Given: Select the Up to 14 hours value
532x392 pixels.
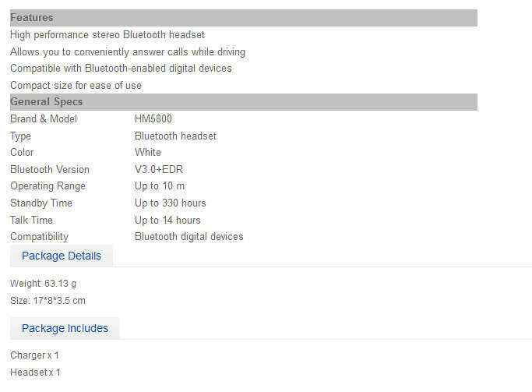Looking at the screenshot, I should click(167, 220).
